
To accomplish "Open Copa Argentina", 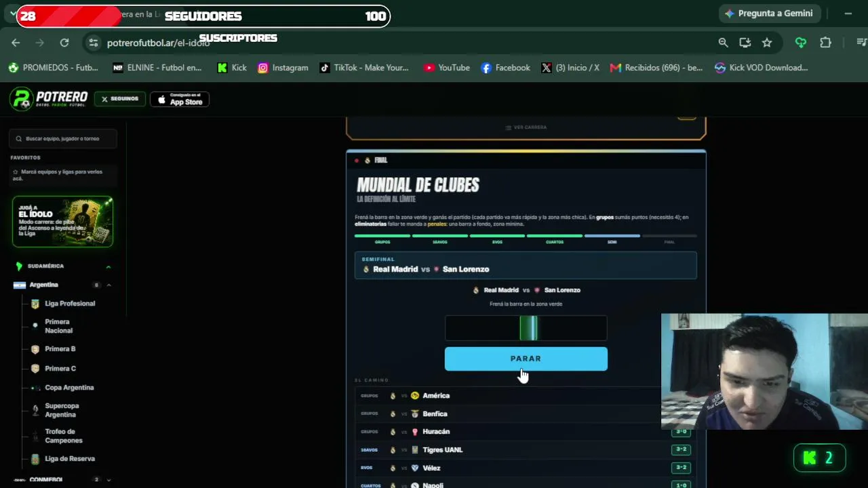I will [69, 388].
